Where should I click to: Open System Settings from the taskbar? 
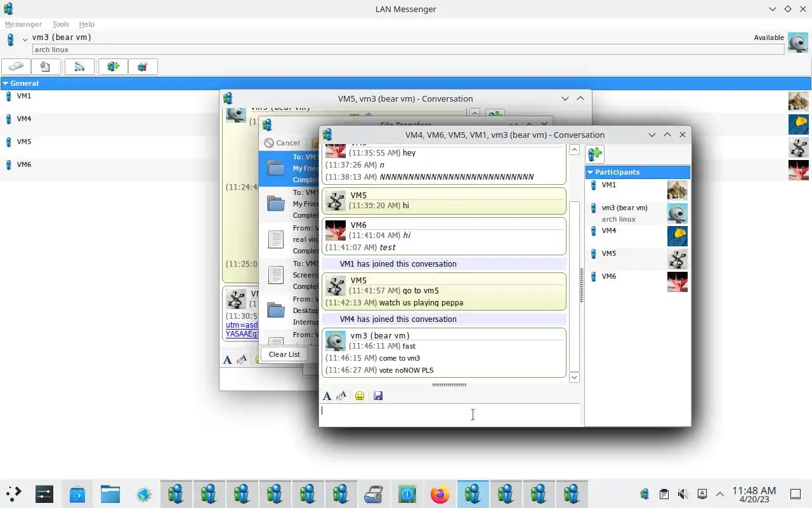[x=44, y=494]
